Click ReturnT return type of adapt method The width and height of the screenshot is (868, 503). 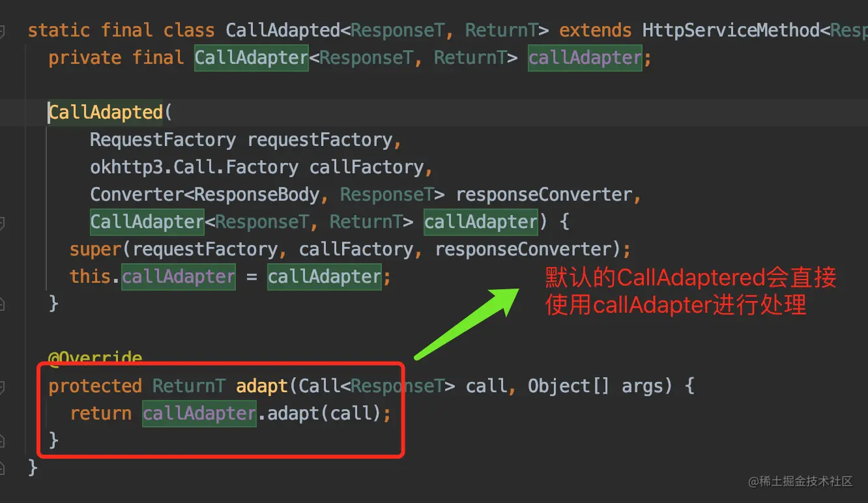pyautogui.click(x=189, y=386)
